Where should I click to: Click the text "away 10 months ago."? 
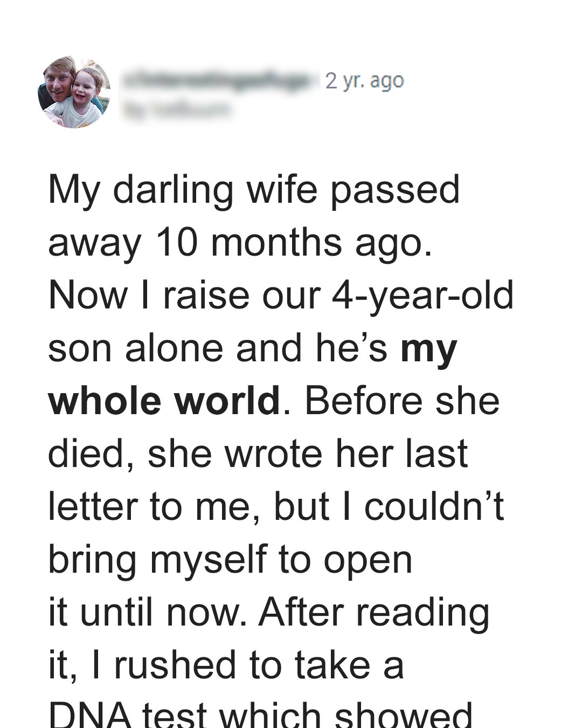[240, 243]
